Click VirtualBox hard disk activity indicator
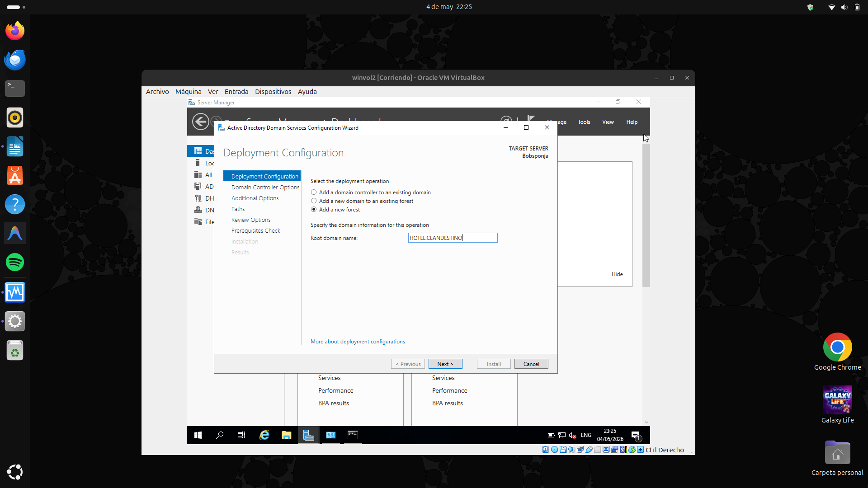Viewport: 868px width, 488px height. pyautogui.click(x=546, y=450)
